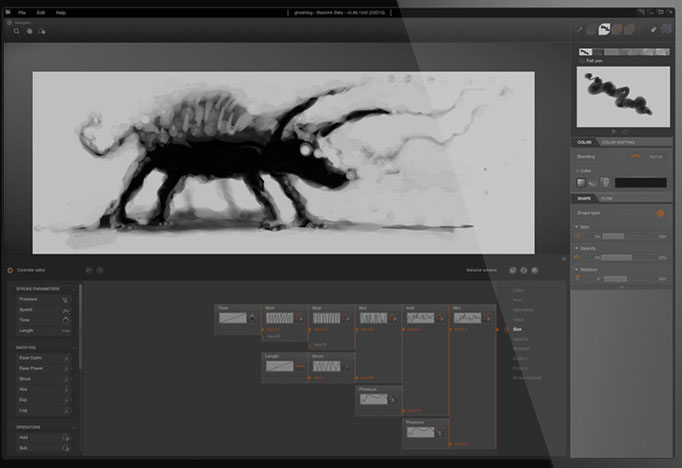Select Sinus in the math functions list
The height and width of the screenshot is (468, 682).
(43, 379)
